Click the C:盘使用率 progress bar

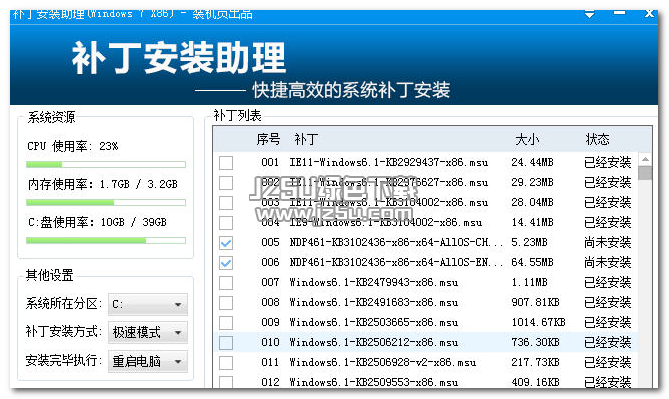click(x=106, y=241)
